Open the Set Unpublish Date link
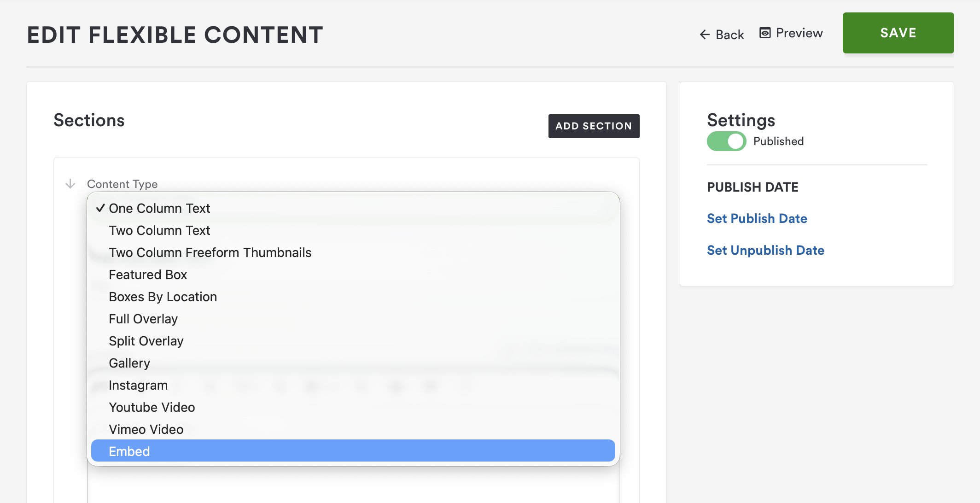980x503 pixels. click(765, 250)
